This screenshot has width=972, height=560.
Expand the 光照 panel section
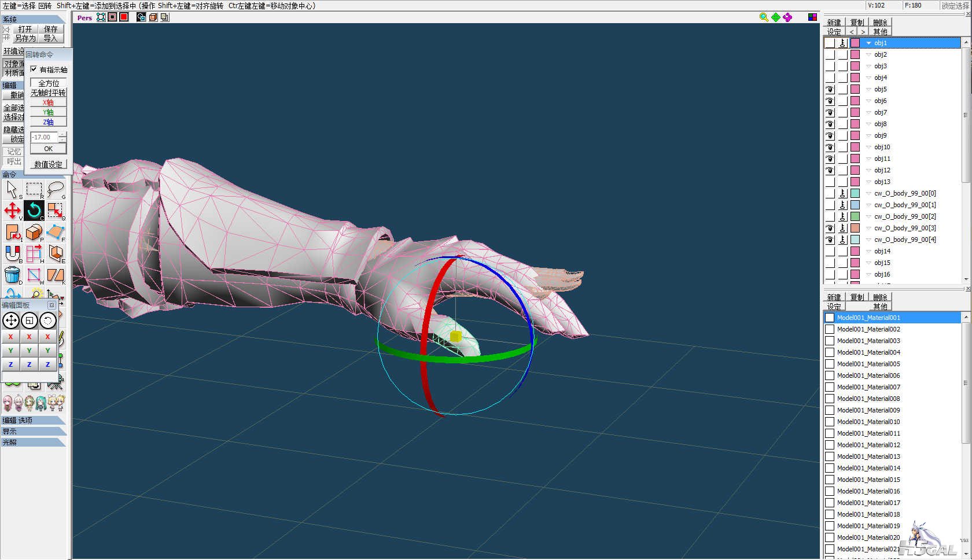point(33,443)
